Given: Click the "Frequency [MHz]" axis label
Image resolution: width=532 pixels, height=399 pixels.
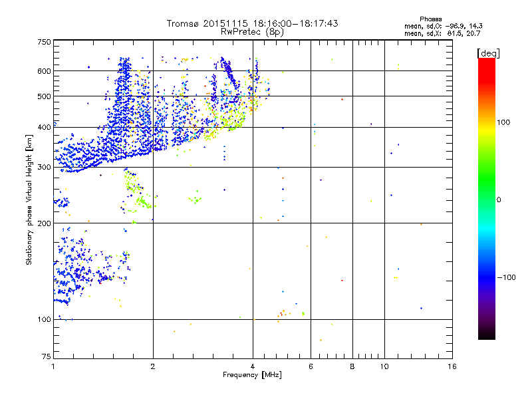Looking at the screenshot, I should click(x=252, y=375).
